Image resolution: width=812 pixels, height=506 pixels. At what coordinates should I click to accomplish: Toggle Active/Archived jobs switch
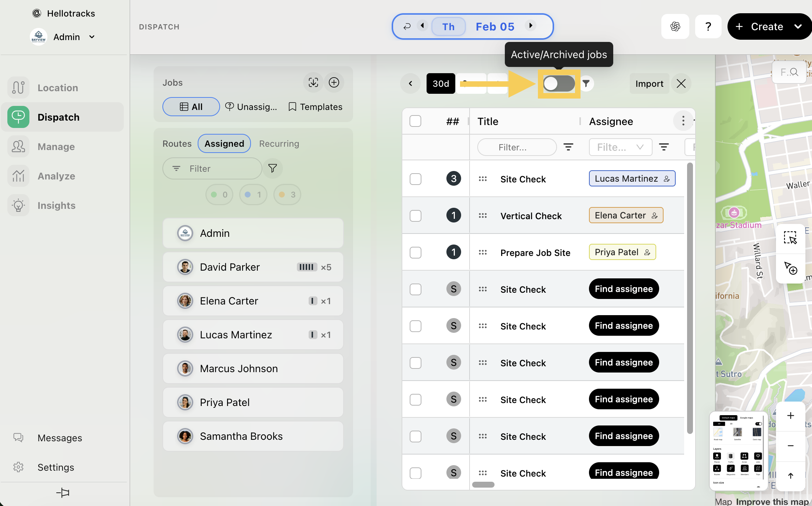[x=559, y=83]
